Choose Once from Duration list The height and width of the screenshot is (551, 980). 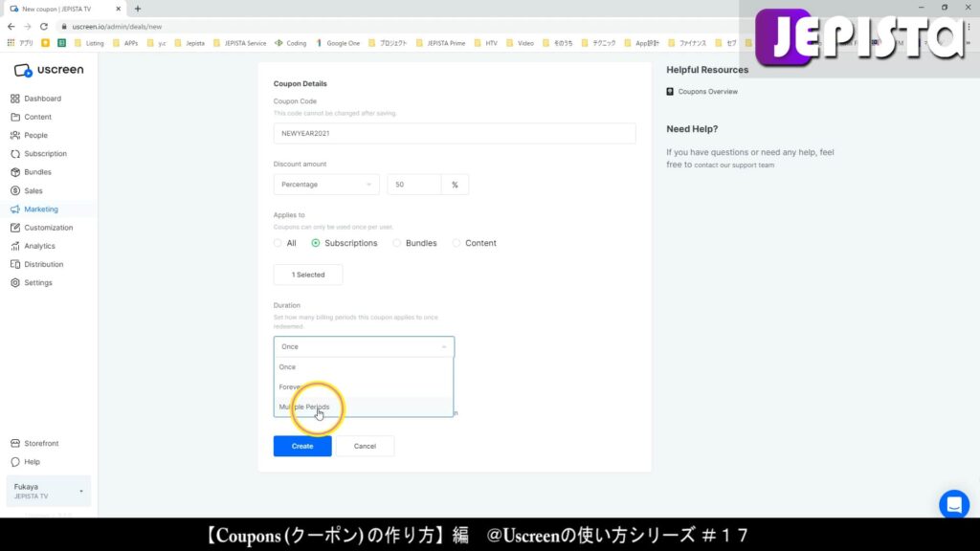364,367
